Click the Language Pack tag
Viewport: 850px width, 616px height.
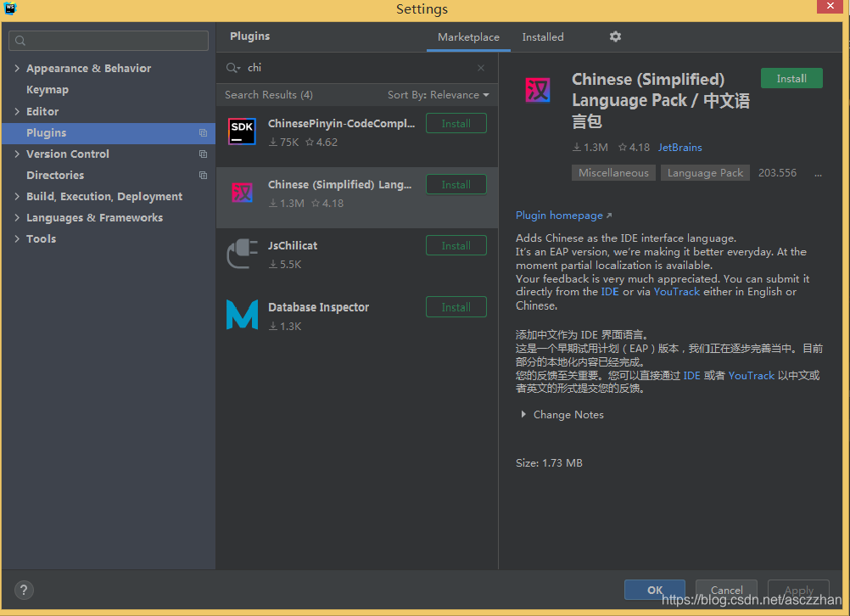click(705, 173)
